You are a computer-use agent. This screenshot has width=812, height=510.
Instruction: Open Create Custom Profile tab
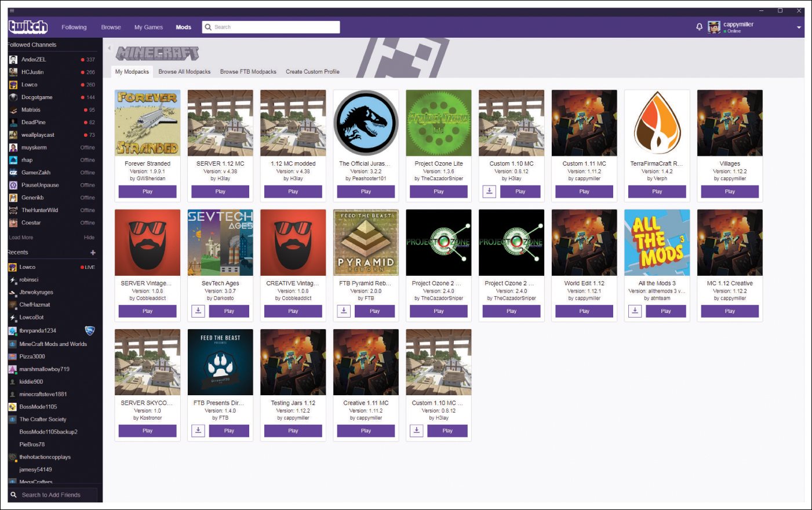pyautogui.click(x=312, y=72)
